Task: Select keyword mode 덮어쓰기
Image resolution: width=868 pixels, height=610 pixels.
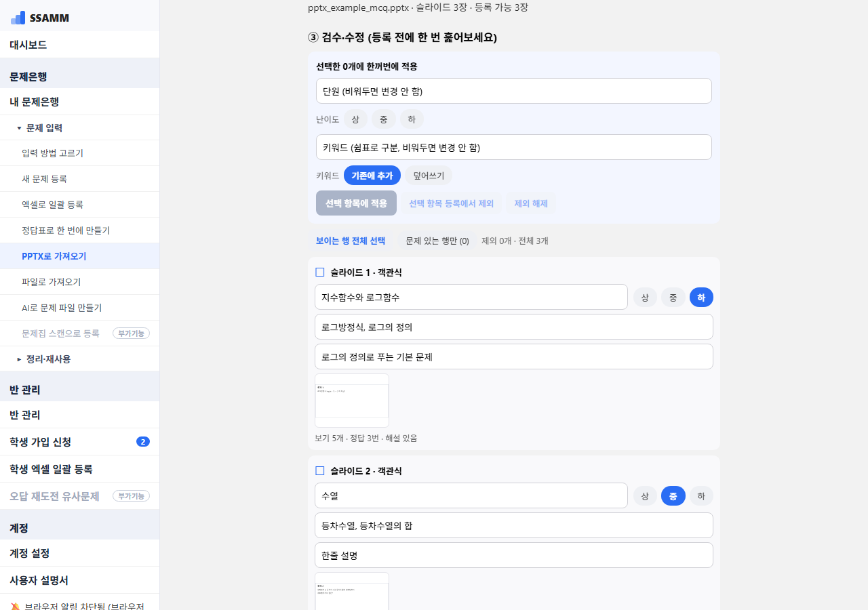Action: pos(429,176)
